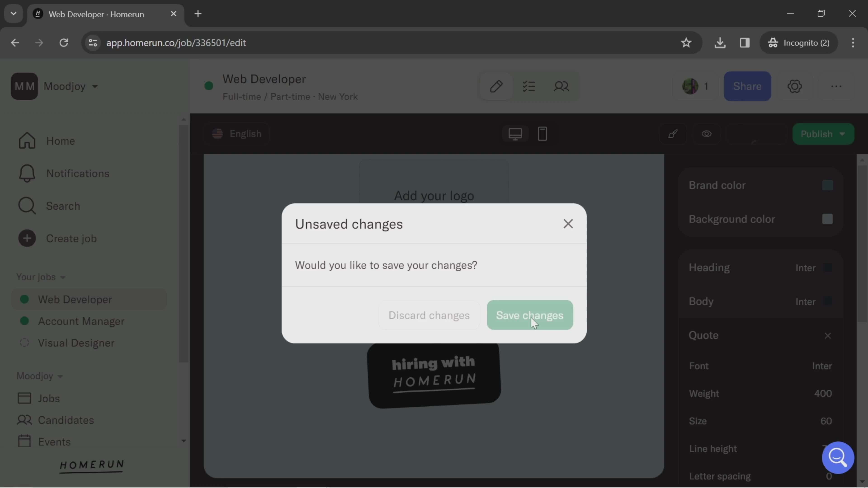
Task: Click Save changes button in dialog
Action: click(x=529, y=315)
